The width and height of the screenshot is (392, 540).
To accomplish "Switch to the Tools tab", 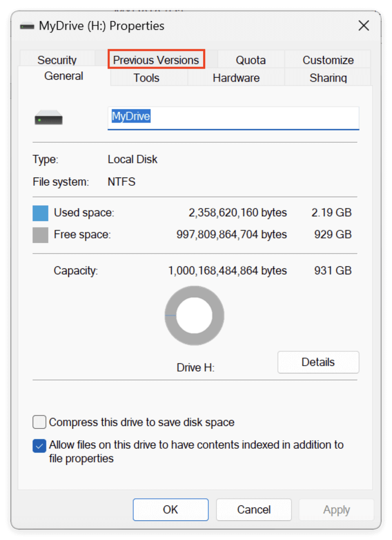I will 146,78.
